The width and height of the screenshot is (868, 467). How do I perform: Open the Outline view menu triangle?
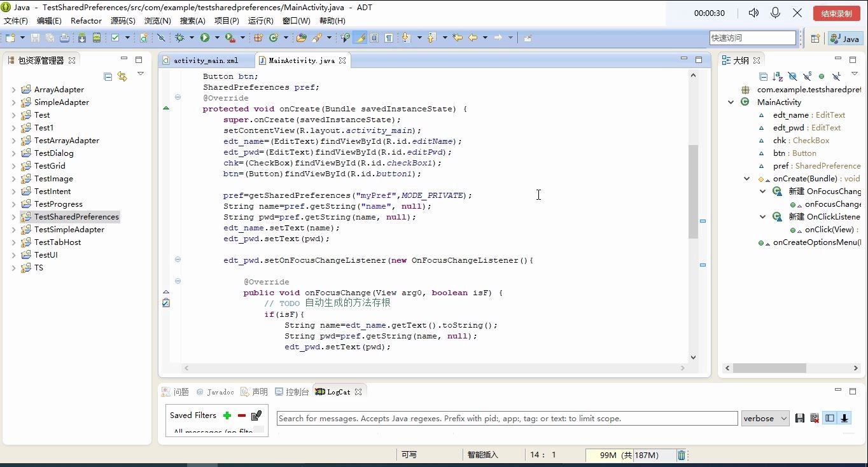(854, 75)
